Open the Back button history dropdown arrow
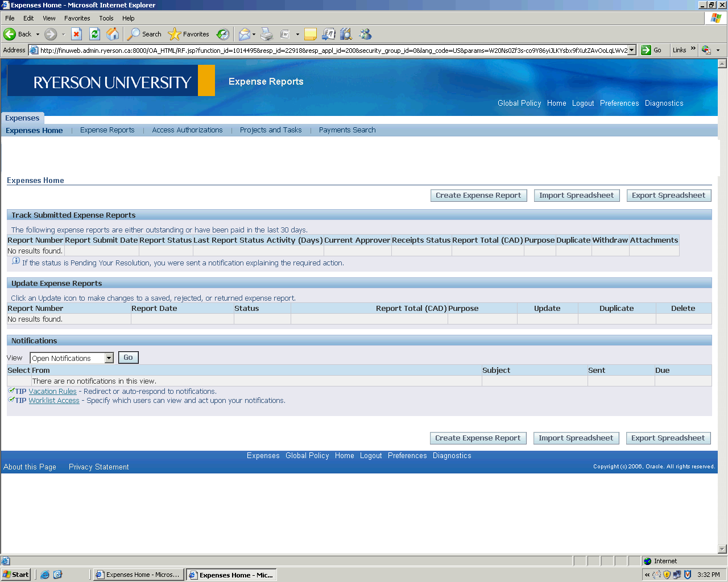Screen dimensions: 728x582 click(x=38, y=34)
